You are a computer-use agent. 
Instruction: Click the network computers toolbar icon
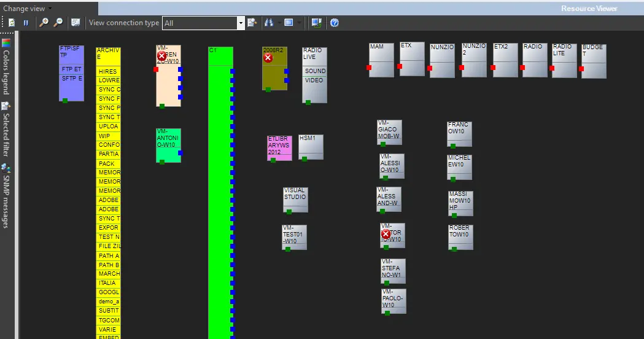[316, 23]
